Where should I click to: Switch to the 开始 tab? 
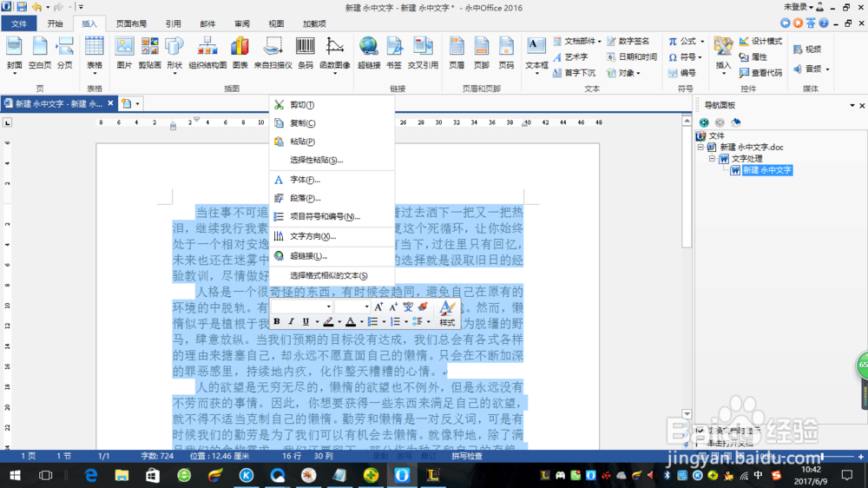click(x=55, y=23)
